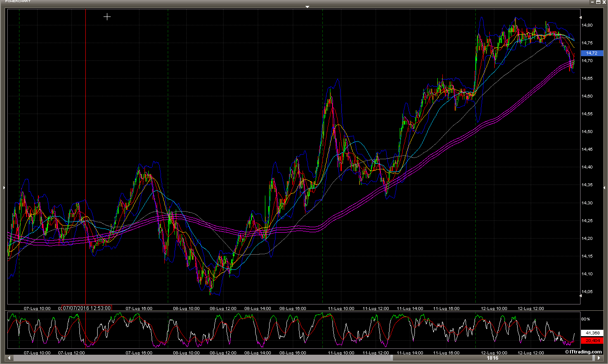608x364 pixels.
Task: Click the cursor date label 07/07/2016 12:53:00
Action: click(87, 308)
